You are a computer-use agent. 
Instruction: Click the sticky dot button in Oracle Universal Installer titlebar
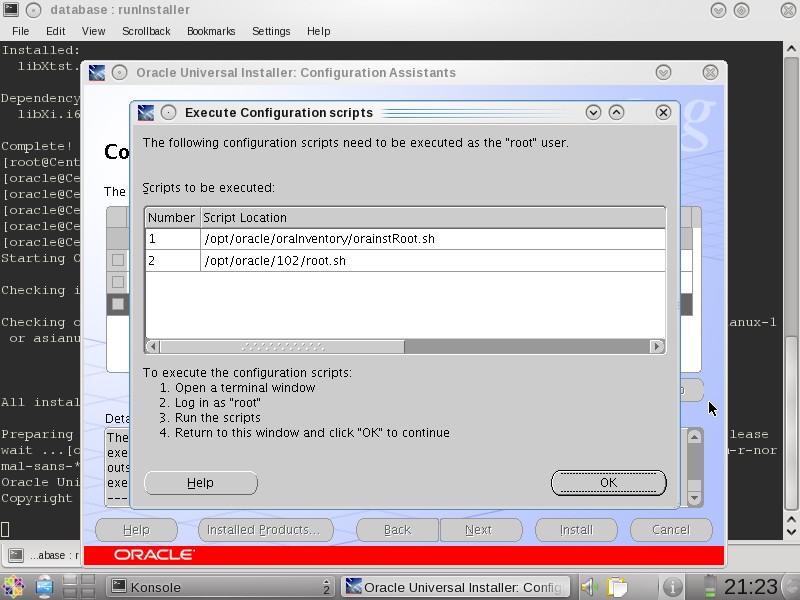click(119, 72)
